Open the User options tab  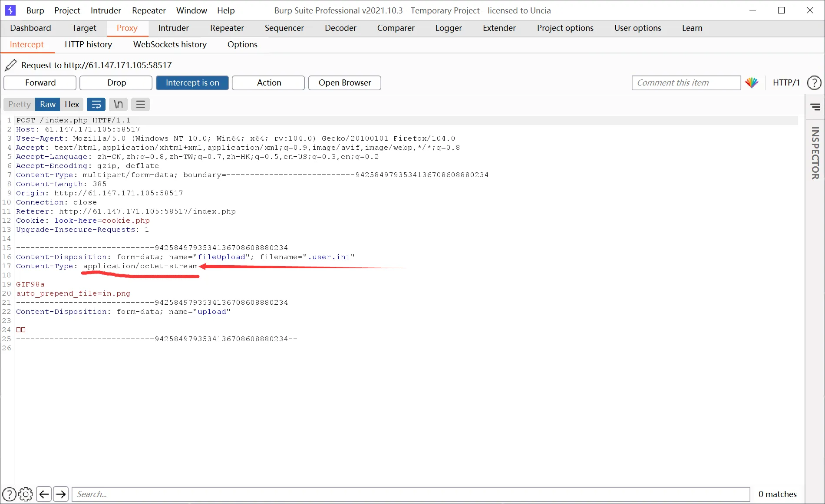coord(638,28)
